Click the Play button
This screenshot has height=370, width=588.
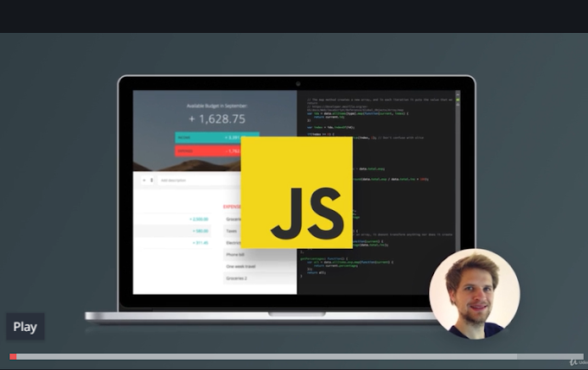[25, 327]
